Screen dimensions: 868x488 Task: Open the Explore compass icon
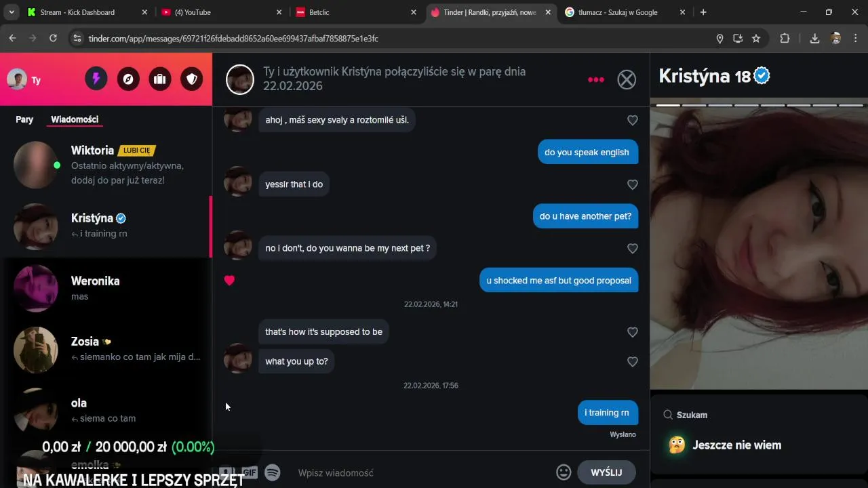(128, 79)
